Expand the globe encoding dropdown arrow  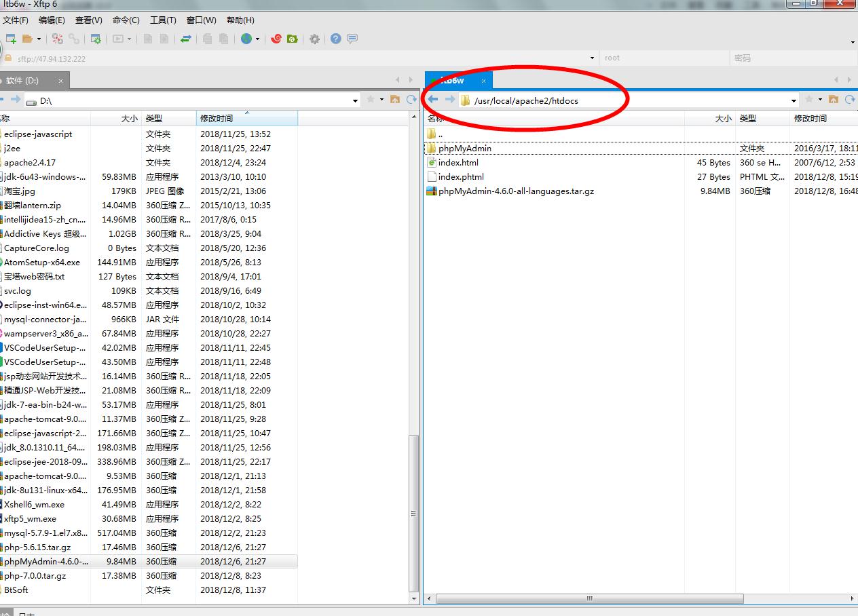point(257,39)
